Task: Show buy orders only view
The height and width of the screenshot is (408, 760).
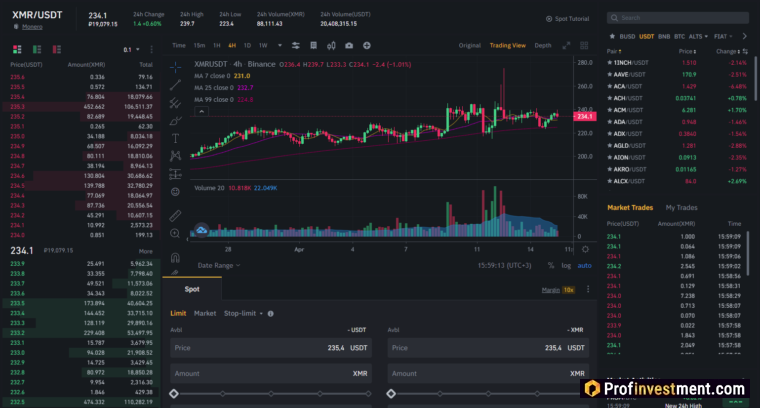Action: click(37, 49)
